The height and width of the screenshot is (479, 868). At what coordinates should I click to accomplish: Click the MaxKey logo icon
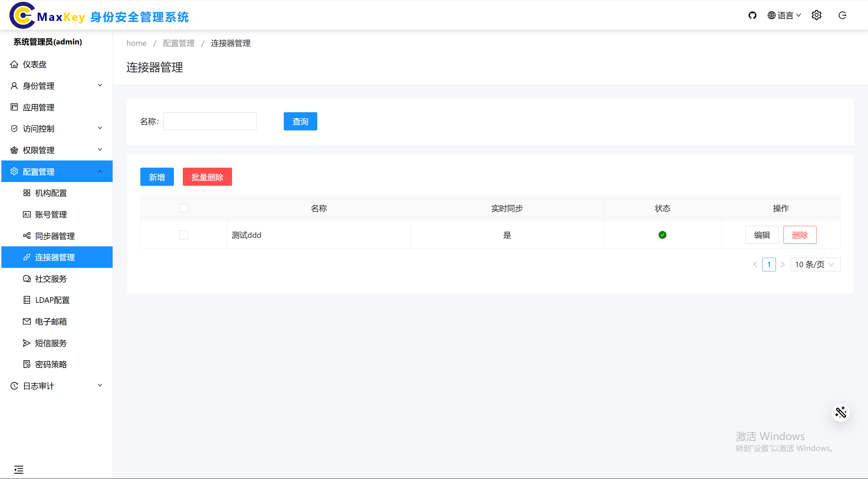coord(22,15)
